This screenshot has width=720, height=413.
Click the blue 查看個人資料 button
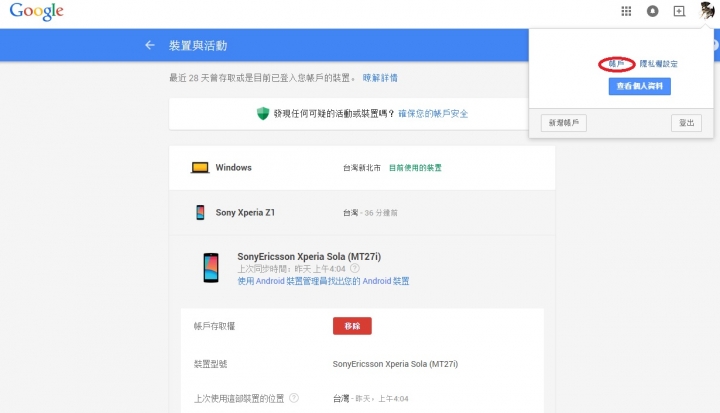640,86
